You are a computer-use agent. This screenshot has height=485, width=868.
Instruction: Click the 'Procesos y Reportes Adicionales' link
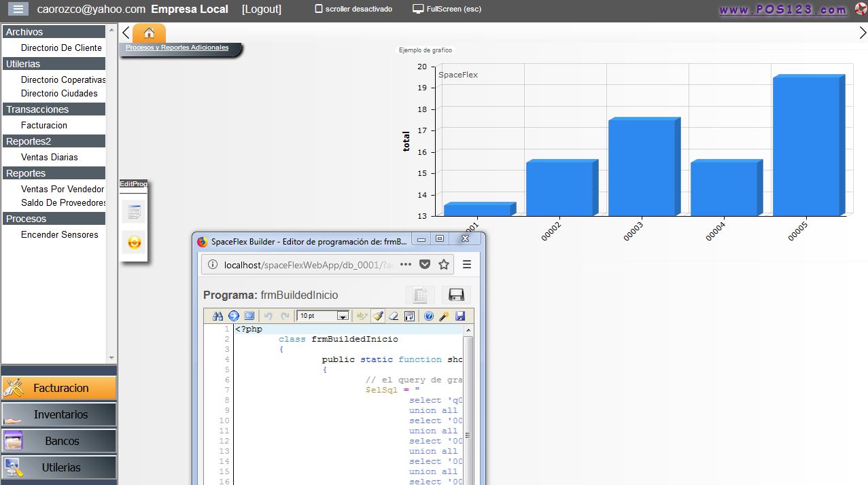(x=177, y=48)
